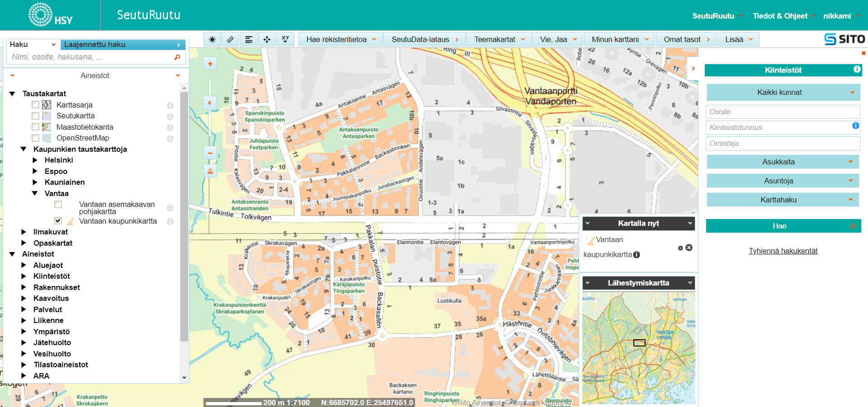Click the Kiinteistöt panel info icon
This screenshot has width=868, height=407.
pos(857,69)
